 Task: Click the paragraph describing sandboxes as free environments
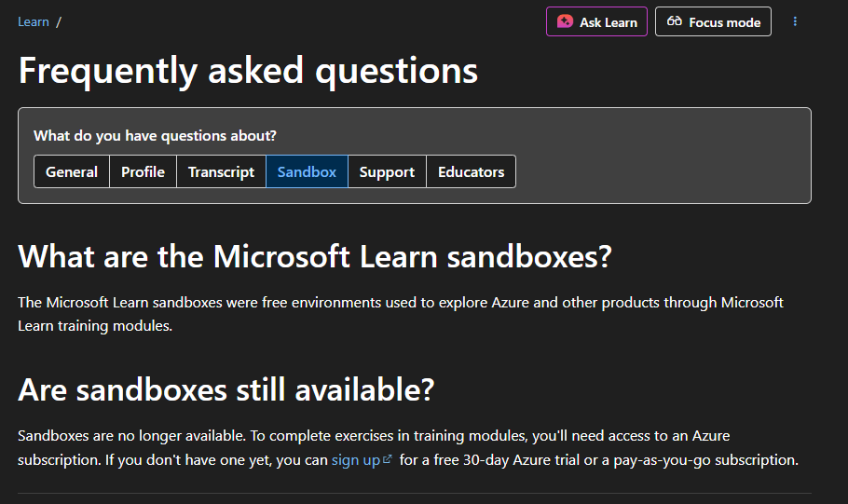(400, 314)
